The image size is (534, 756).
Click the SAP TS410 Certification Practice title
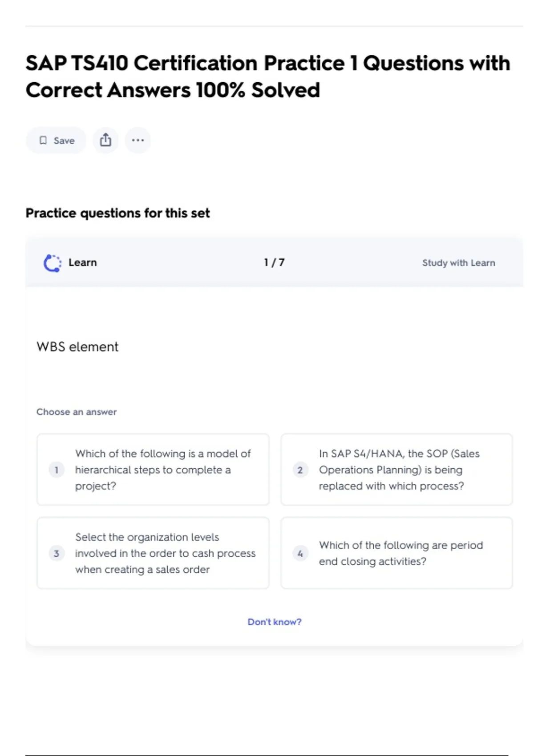point(267,76)
